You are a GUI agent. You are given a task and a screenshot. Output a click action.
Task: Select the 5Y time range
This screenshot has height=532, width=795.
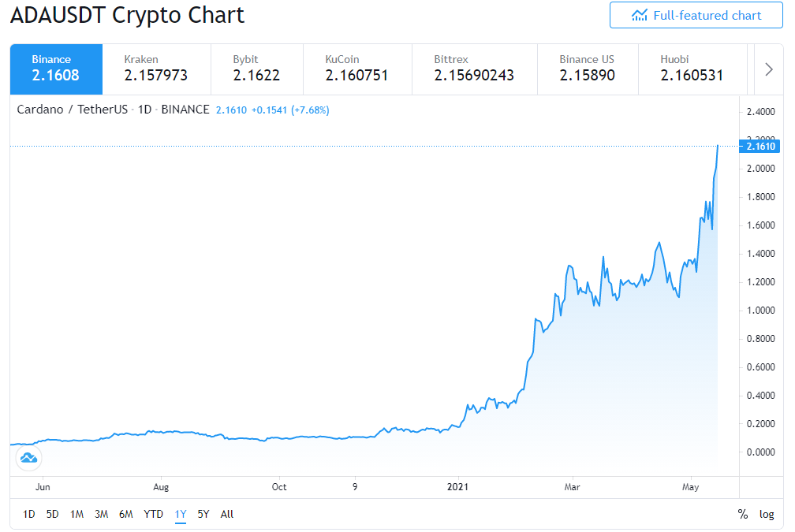(x=203, y=514)
